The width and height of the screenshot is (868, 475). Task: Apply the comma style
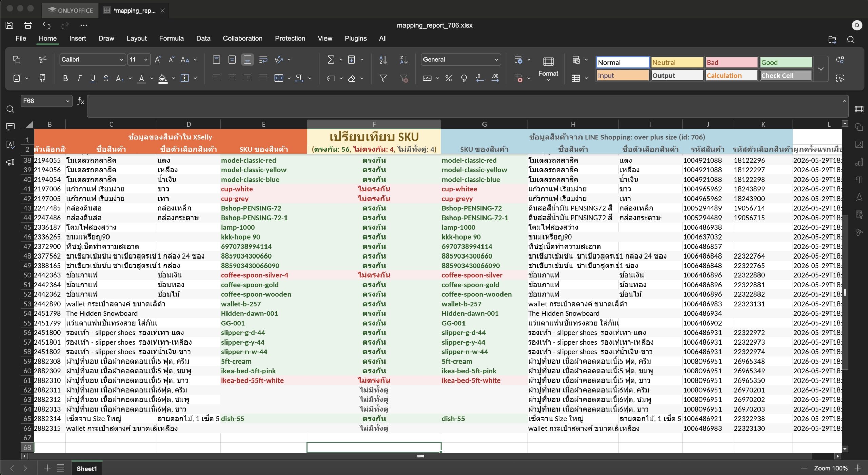click(464, 78)
